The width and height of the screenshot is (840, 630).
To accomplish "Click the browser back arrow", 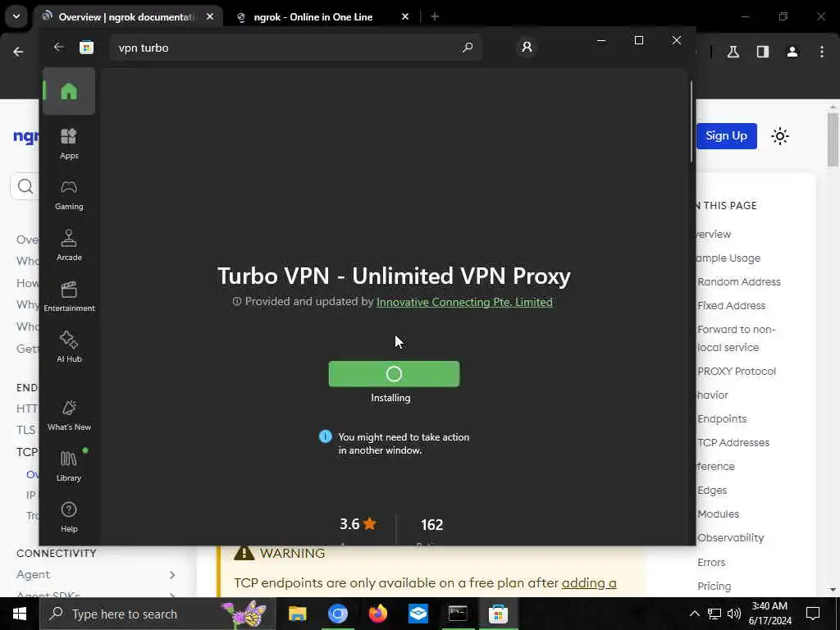I will [18, 52].
